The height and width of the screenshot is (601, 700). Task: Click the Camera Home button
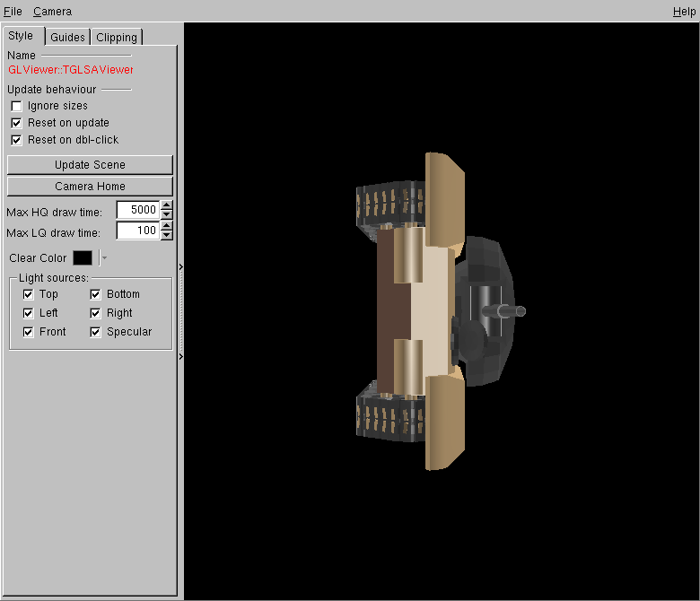tap(90, 186)
